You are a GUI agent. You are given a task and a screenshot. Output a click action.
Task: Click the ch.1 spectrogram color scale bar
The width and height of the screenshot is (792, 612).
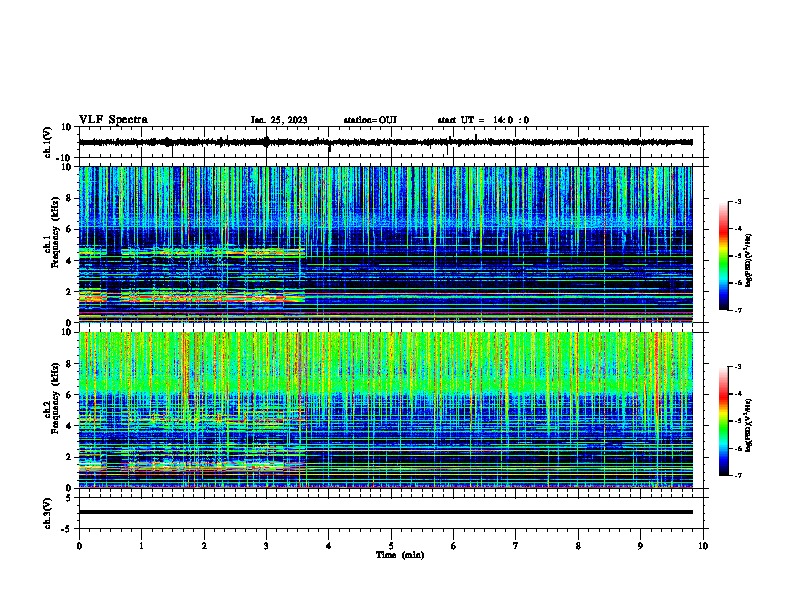(x=724, y=256)
